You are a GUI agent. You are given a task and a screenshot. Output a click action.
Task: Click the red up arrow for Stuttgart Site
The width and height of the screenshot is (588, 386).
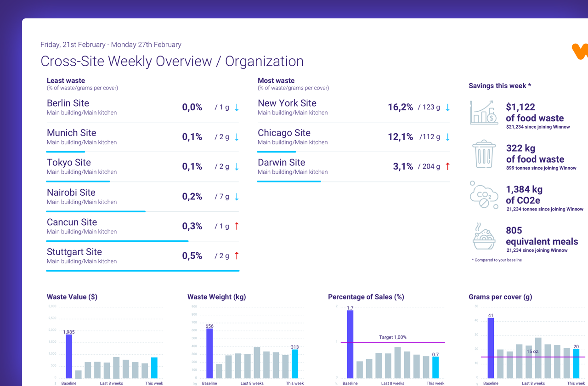(237, 256)
